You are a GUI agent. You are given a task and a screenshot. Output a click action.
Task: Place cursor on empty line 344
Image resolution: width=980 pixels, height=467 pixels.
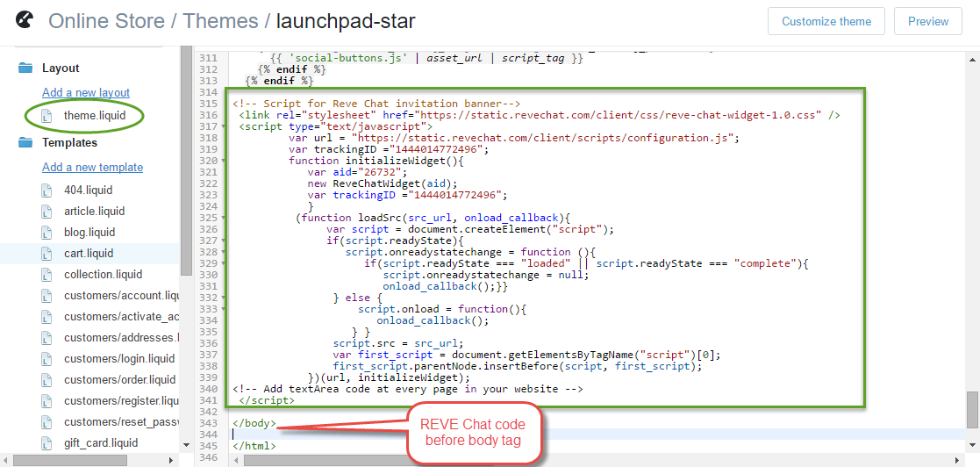click(597, 434)
